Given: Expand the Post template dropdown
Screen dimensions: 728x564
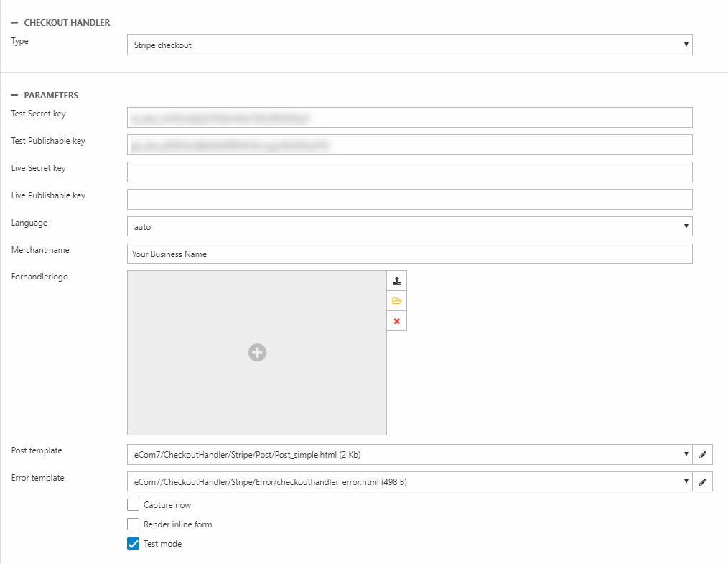Looking at the screenshot, I should [x=409, y=455].
